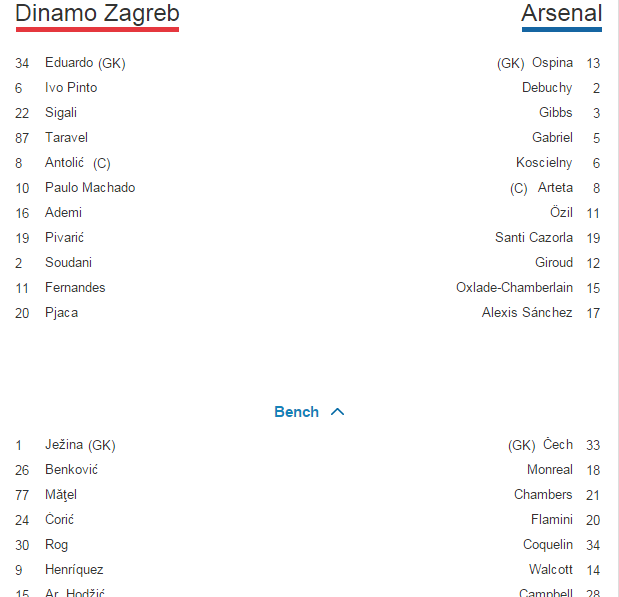The height and width of the screenshot is (597, 619).
Task: Click Paulo Machado in Dinamo lineup
Action: (90, 188)
